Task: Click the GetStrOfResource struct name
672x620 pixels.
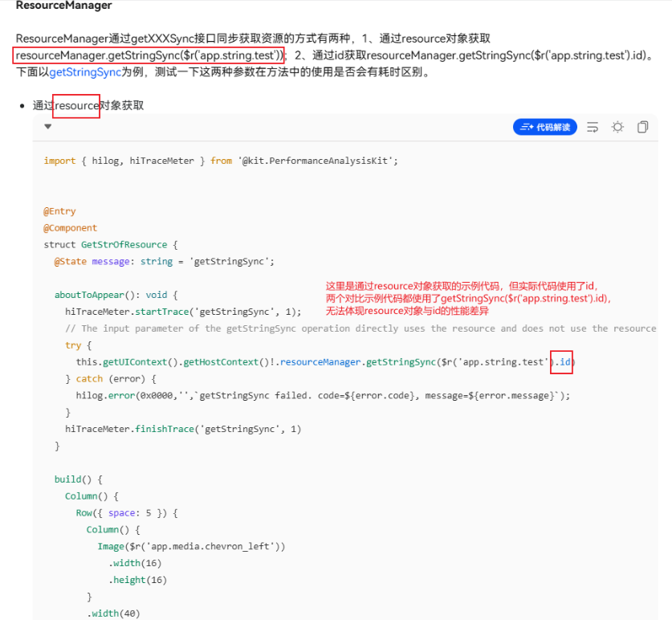Action: (x=124, y=245)
